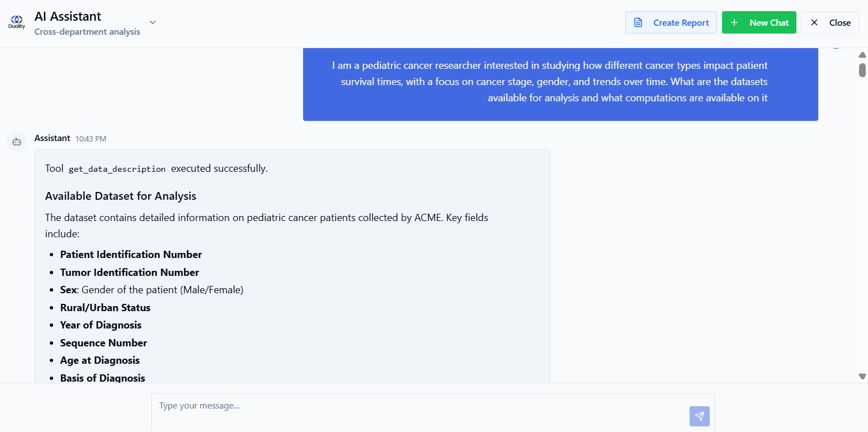Click the get_data_description tool name
The image size is (868, 432).
(117, 169)
